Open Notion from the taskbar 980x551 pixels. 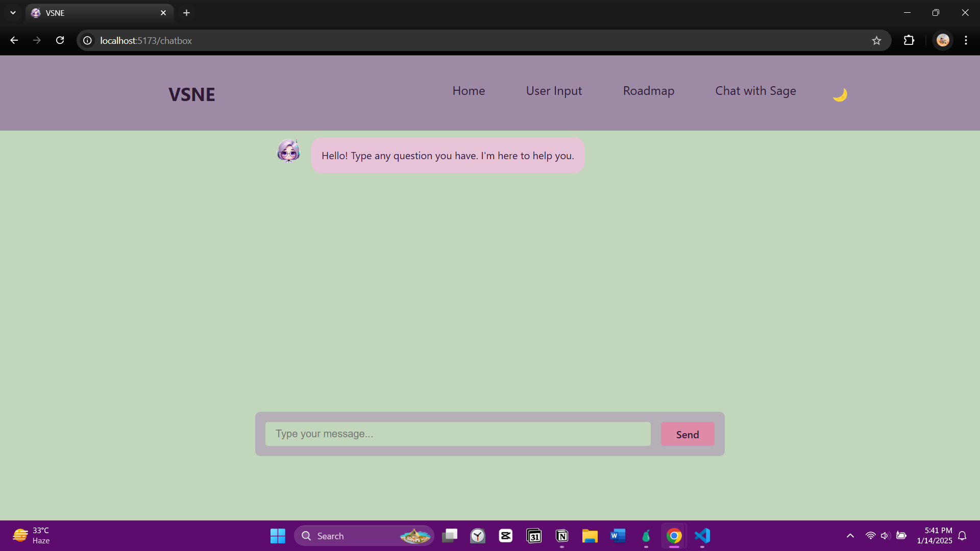(x=562, y=536)
